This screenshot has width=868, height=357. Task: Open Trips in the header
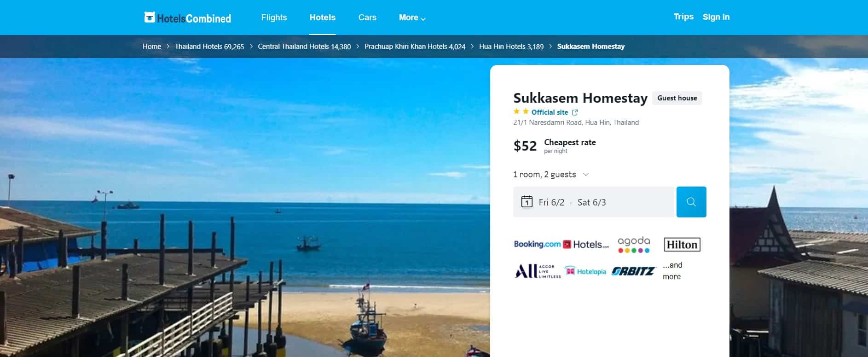click(683, 17)
